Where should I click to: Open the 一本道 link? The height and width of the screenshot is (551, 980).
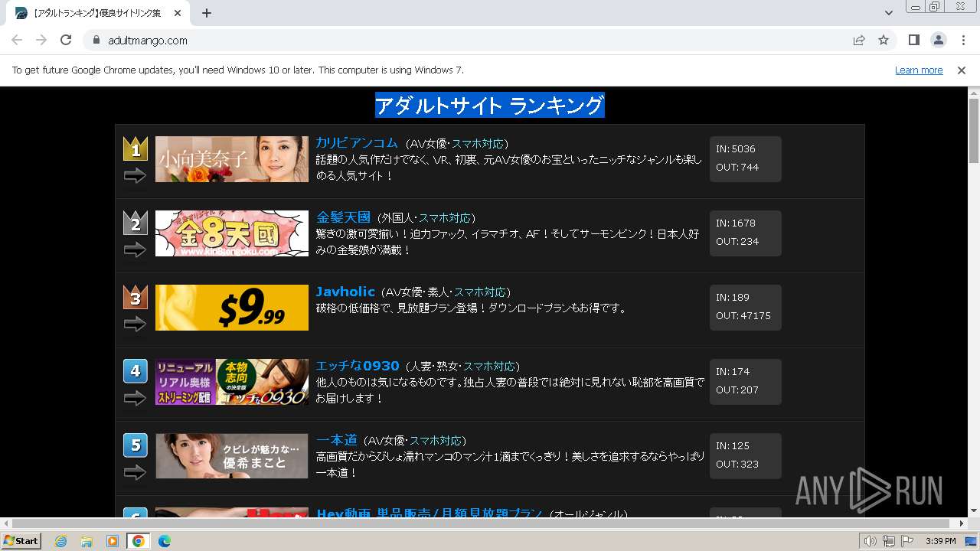click(x=337, y=440)
